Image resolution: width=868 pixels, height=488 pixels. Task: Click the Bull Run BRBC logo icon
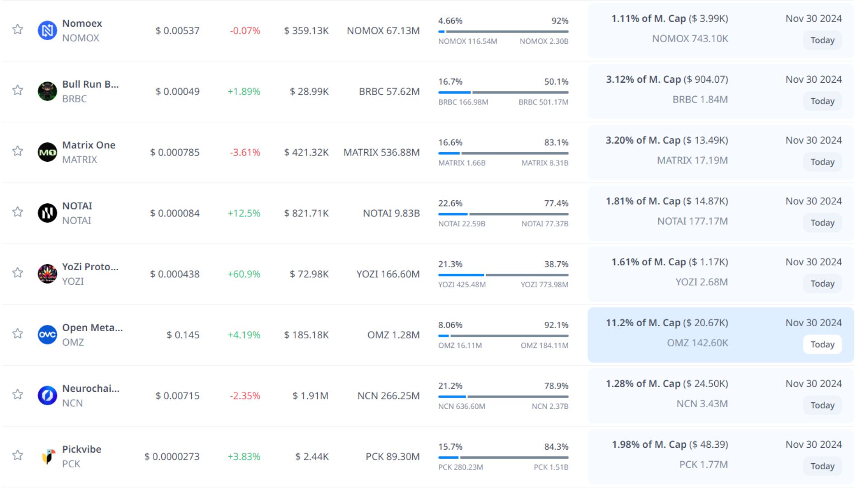47,91
